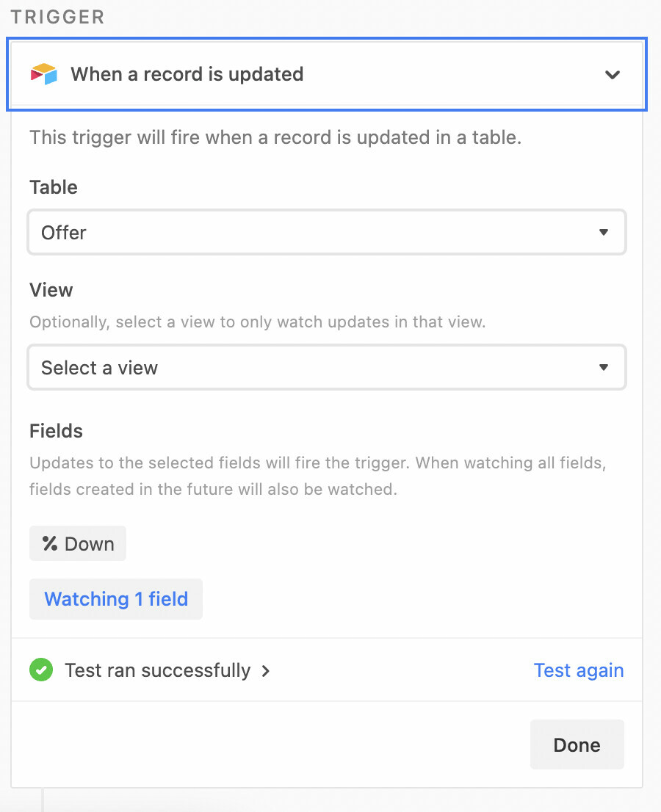Click the trigger description text
Image resolution: width=661 pixels, height=812 pixels.
tap(275, 138)
